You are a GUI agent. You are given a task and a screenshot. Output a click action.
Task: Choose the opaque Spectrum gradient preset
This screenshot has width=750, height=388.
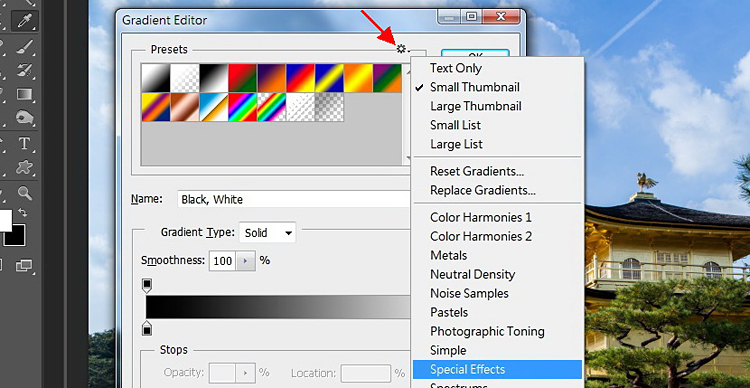[243, 107]
